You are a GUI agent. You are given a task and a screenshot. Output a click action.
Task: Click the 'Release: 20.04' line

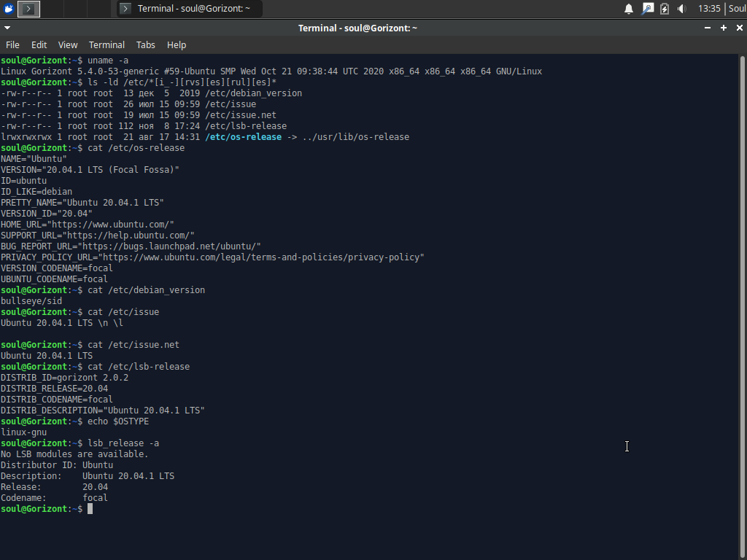(54, 488)
